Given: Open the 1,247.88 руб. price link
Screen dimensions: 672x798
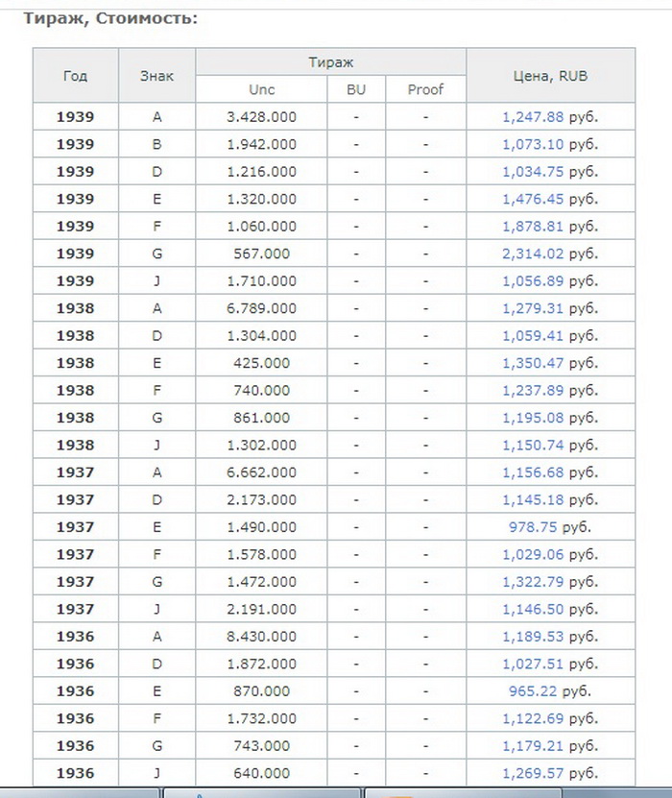Looking at the screenshot, I should pyautogui.click(x=533, y=117).
